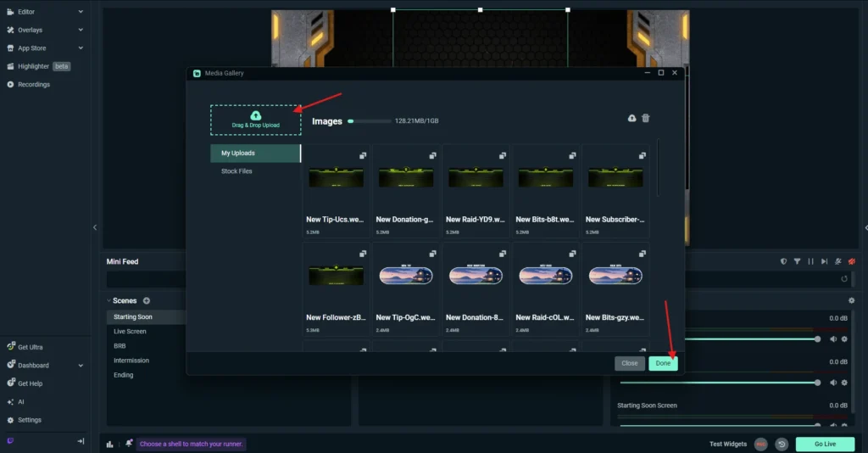Screen dimensions: 868x453
Task: Click the Media Gallery vertical scrollbar
Action: [x=658, y=168]
